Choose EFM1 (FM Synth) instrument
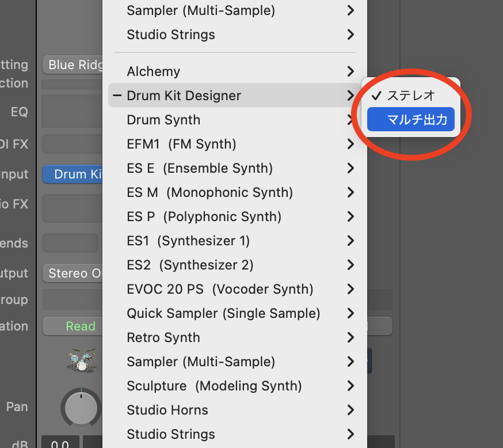The width and height of the screenshot is (503, 448). click(x=181, y=144)
